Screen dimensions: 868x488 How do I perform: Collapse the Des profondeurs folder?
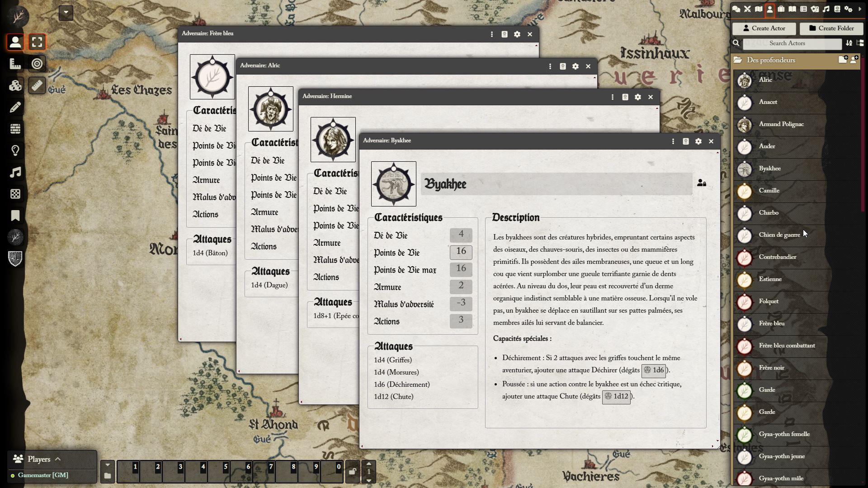[x=771, y=60]
